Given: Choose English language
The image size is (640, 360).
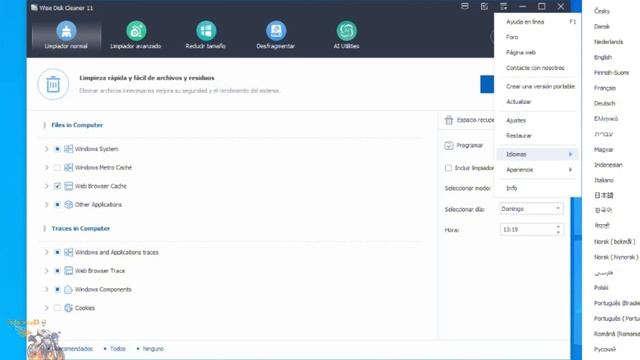Looking at the screenshot, I should pos(603,58).
